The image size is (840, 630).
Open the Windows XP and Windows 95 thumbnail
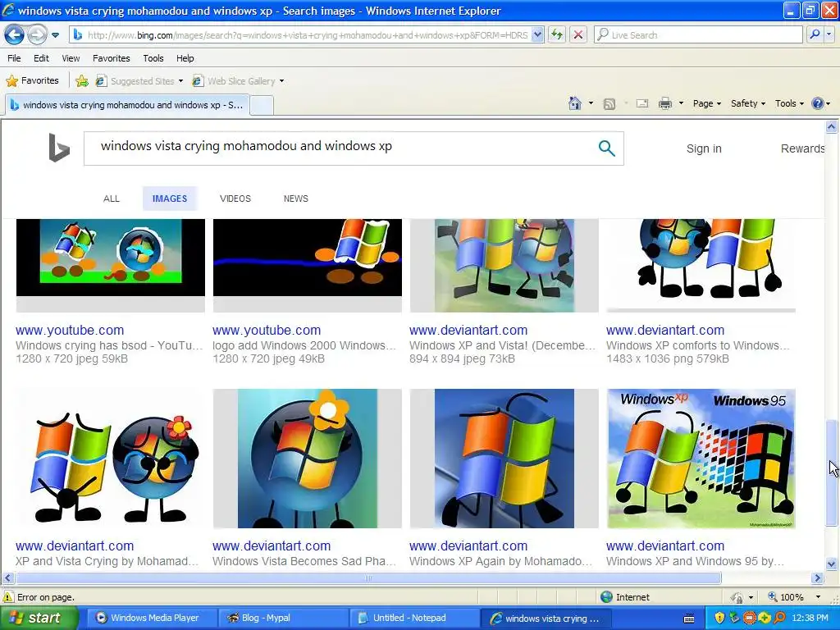tap(701, 459)
